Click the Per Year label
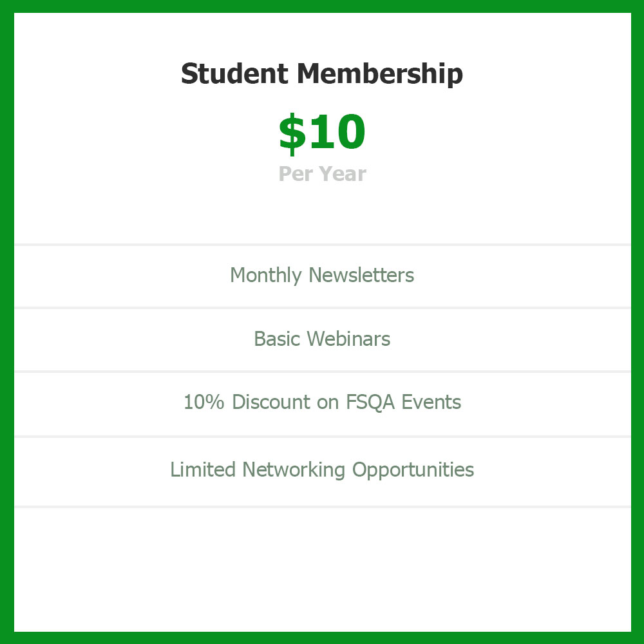Viewport: 644px width, 644px height. coord(322,174)
